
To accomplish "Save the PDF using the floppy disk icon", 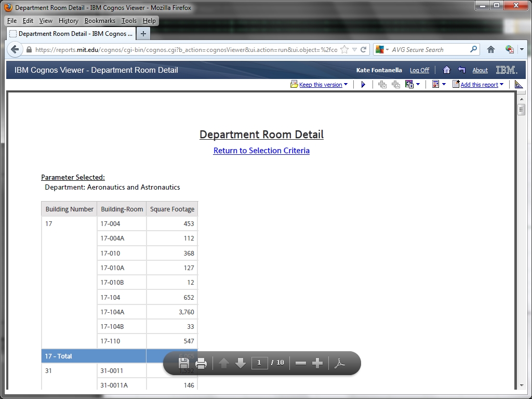I will pos(183,363).
